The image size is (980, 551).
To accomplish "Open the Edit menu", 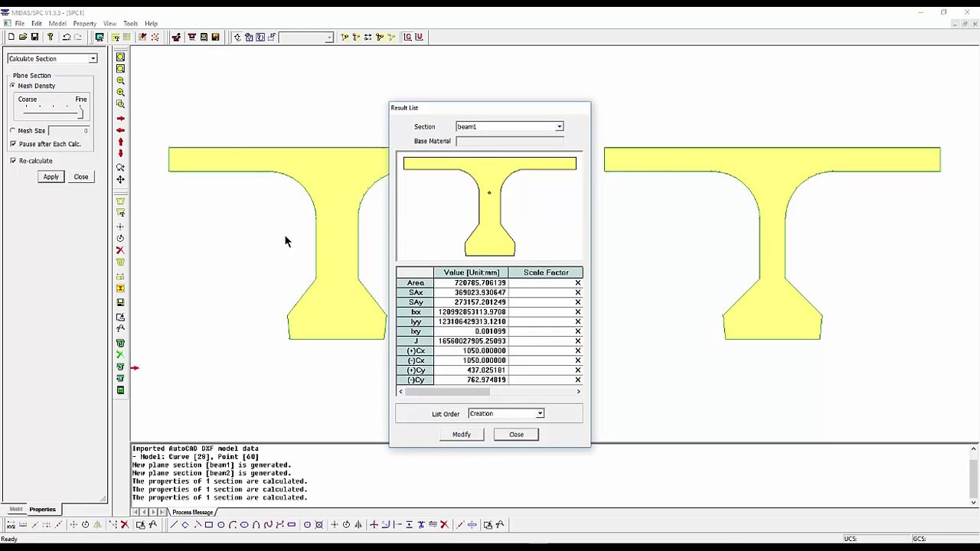I will click(x=37, y=24).
